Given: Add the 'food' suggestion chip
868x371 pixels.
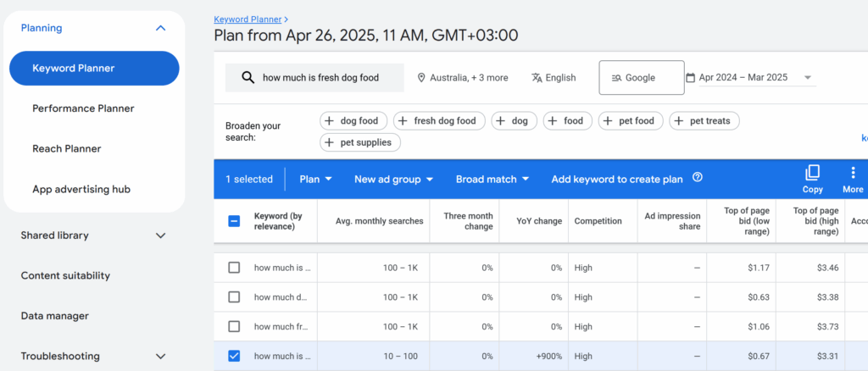Looking at the screenshot, I should point(567,120).
